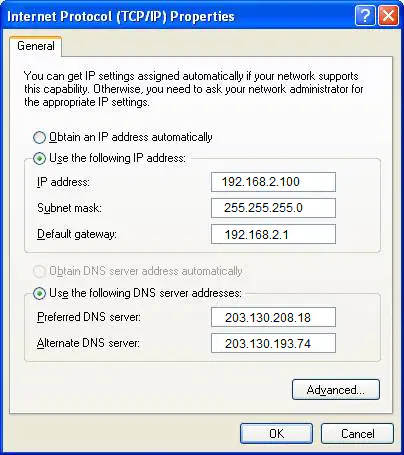Image resolution: width=404 pixels, height=455 pixels.
Task: Click the Subnet mask label
Action: click(x=69, y=208)
